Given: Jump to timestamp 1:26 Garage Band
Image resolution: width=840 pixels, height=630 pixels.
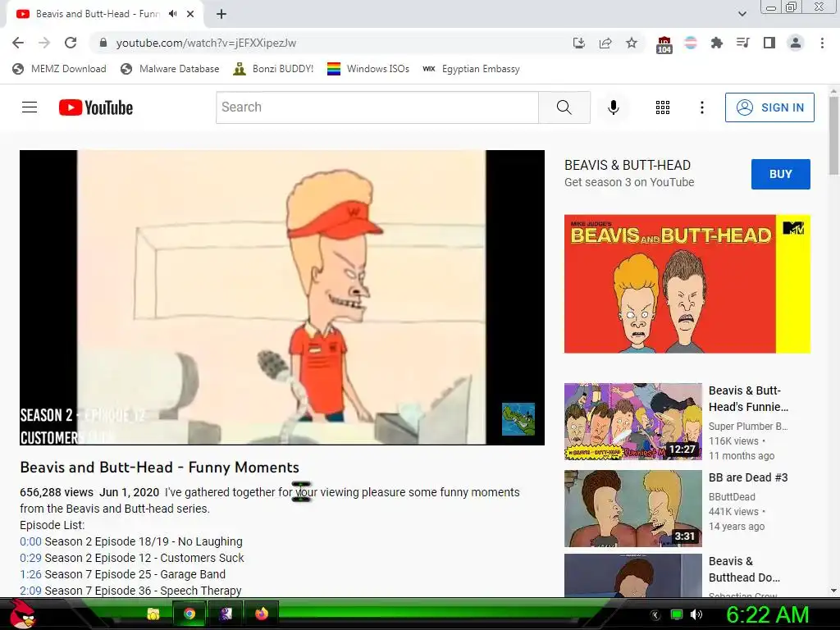Looking at the screenshot, I should [x=30, y=574].
